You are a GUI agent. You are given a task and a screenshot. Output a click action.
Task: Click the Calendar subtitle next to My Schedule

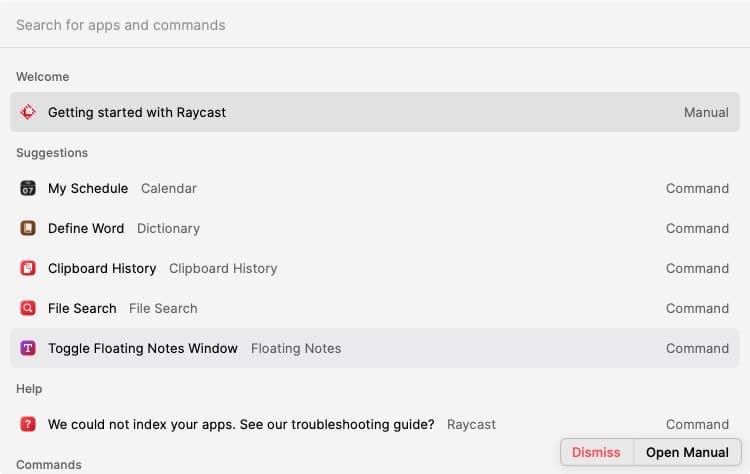(169, 188)
